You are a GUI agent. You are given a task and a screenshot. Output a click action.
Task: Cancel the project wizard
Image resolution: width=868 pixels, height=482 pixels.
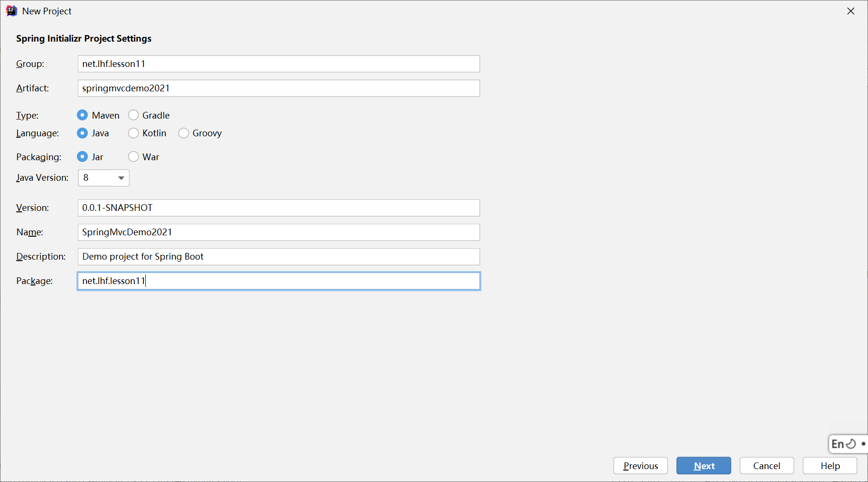tap(767, 466)
